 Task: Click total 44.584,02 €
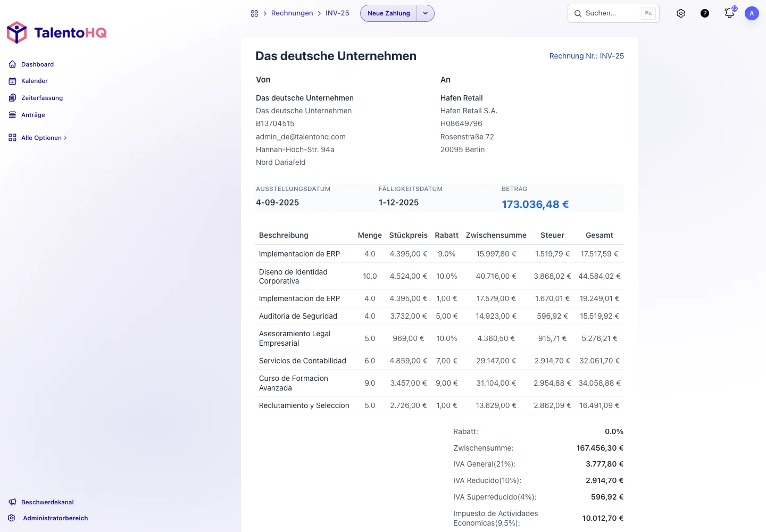599,276
